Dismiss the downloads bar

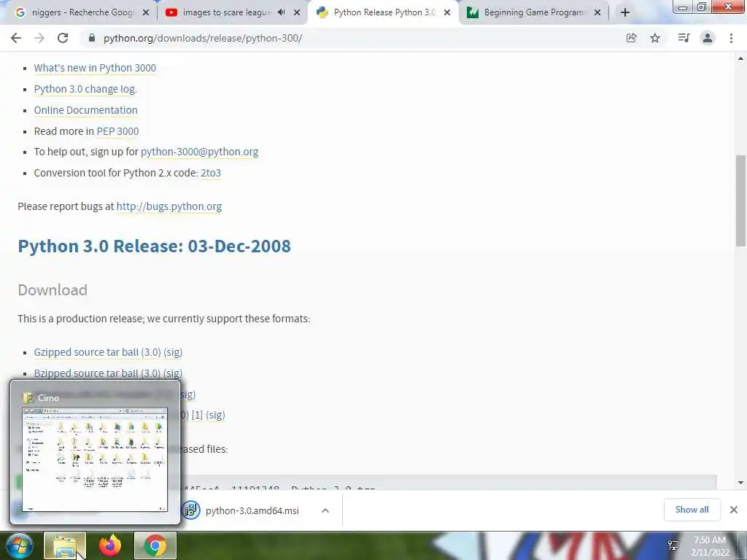(734, 510)
